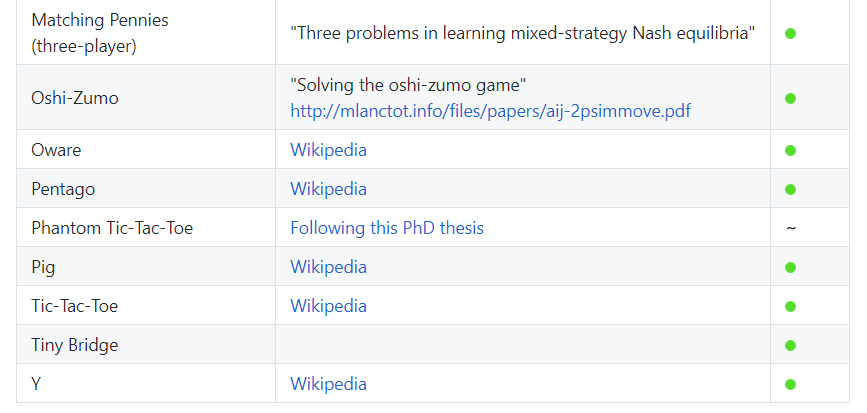Open Wikipedia link for Tic-Tac-Toe

328,306
